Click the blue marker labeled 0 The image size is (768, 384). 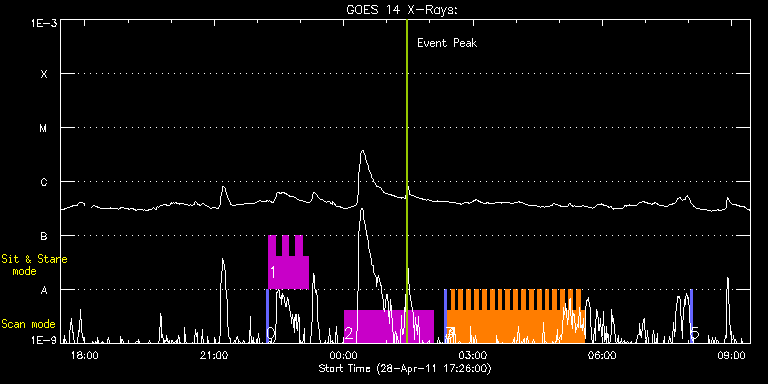tap(267, 316)
